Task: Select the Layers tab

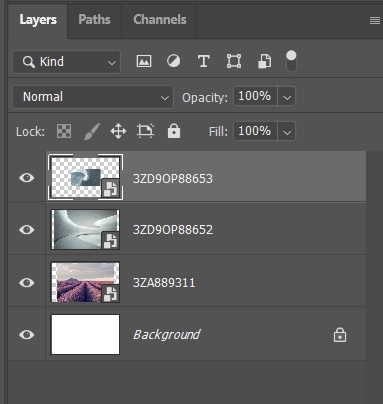Action: [x=38, y=20]
